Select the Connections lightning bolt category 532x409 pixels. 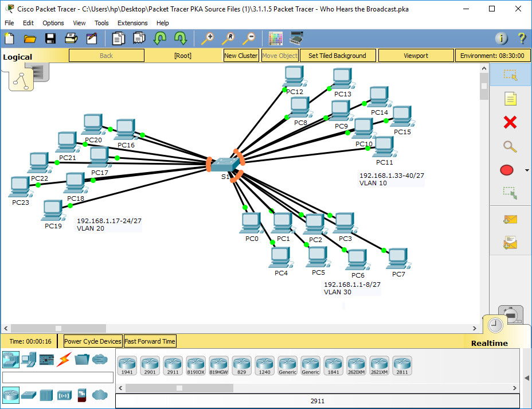(64, 360)
